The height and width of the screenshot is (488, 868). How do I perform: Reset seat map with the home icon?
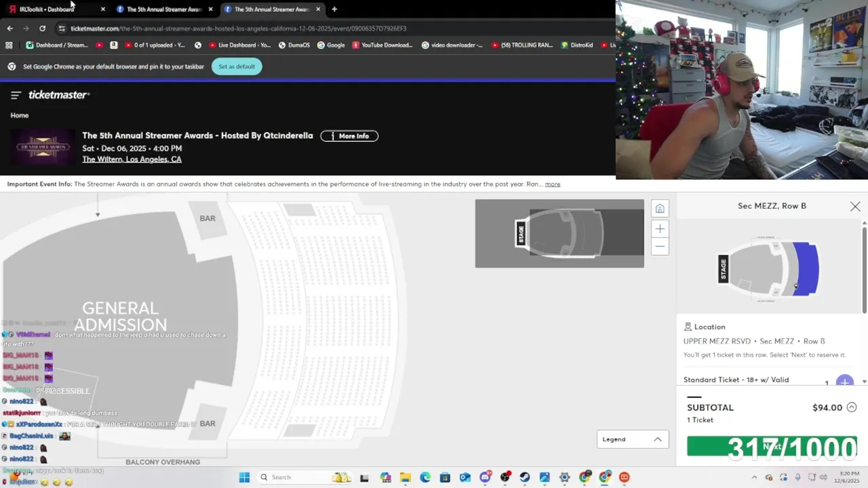pyautogui.click(x=660, y=208)
